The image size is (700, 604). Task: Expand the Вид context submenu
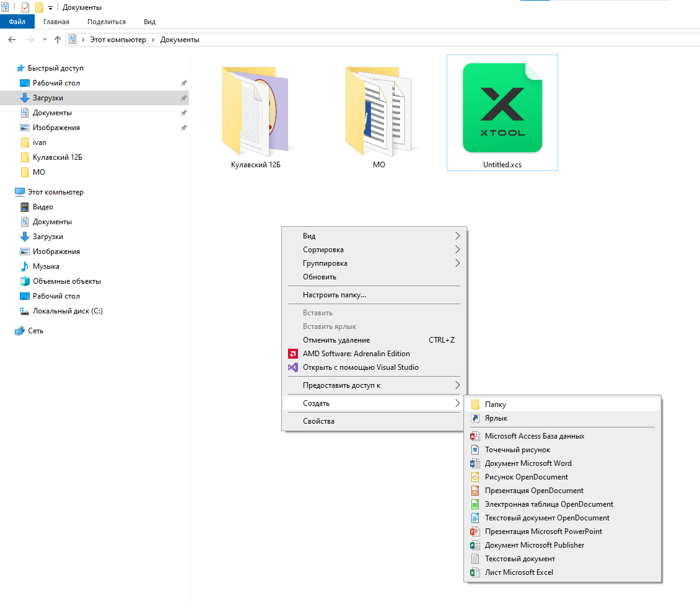point(374,235)
